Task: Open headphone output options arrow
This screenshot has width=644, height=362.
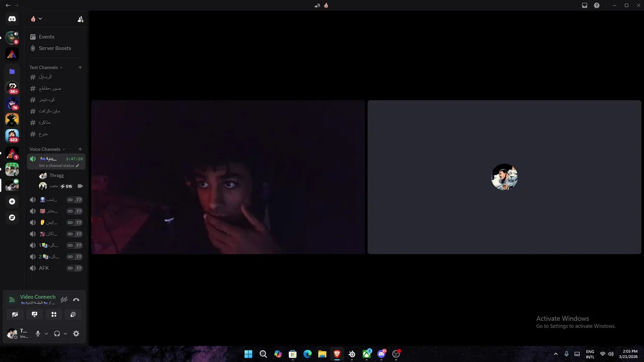Action: click(65, 333)
